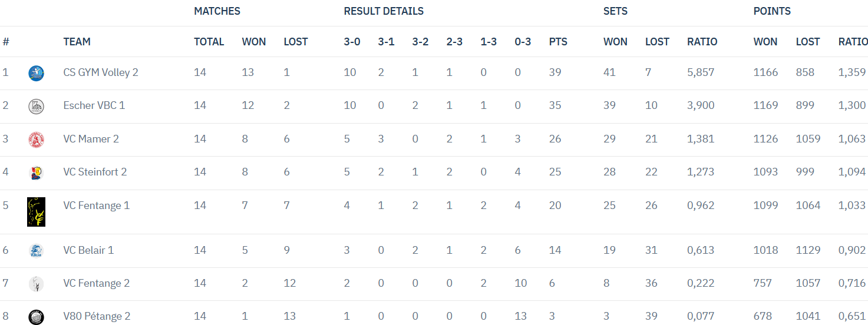Screen dimensions: 868x325
Task: Click the CS GYM Volley 2 team logo
Action: pos(36,73)
